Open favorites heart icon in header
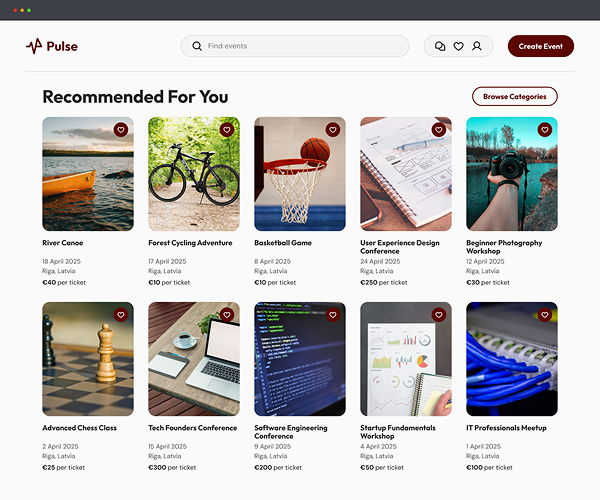The width and height of the screenshot is (600, 500). 458,46
